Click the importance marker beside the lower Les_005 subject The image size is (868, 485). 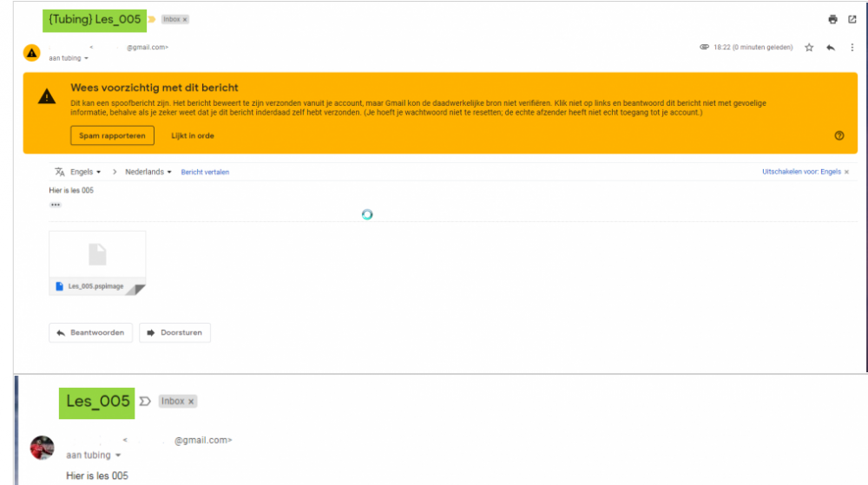145,402
